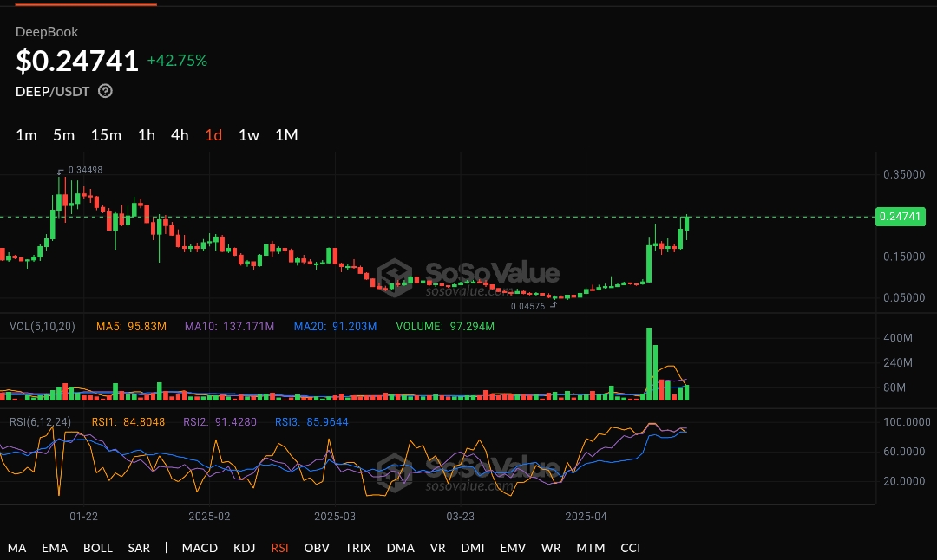Screen dimensions: 937x560
Task: Click the RSI3: 85.9644 legend
Action: pyautogui.click(x=311, y=422)
